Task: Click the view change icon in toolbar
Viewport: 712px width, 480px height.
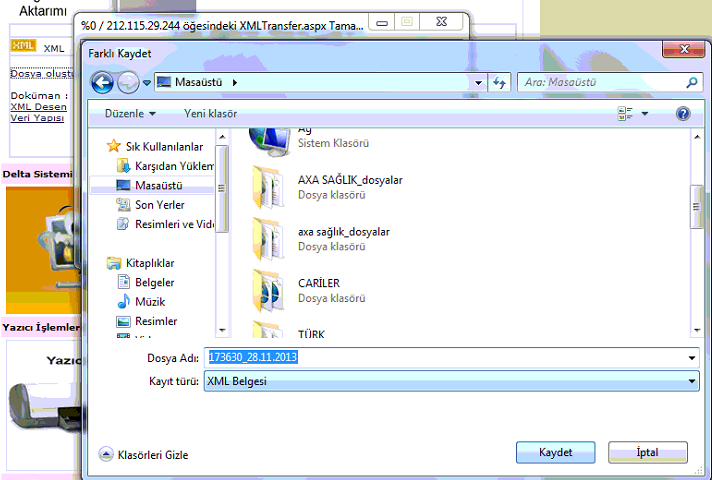Action: tap(625, 114)
